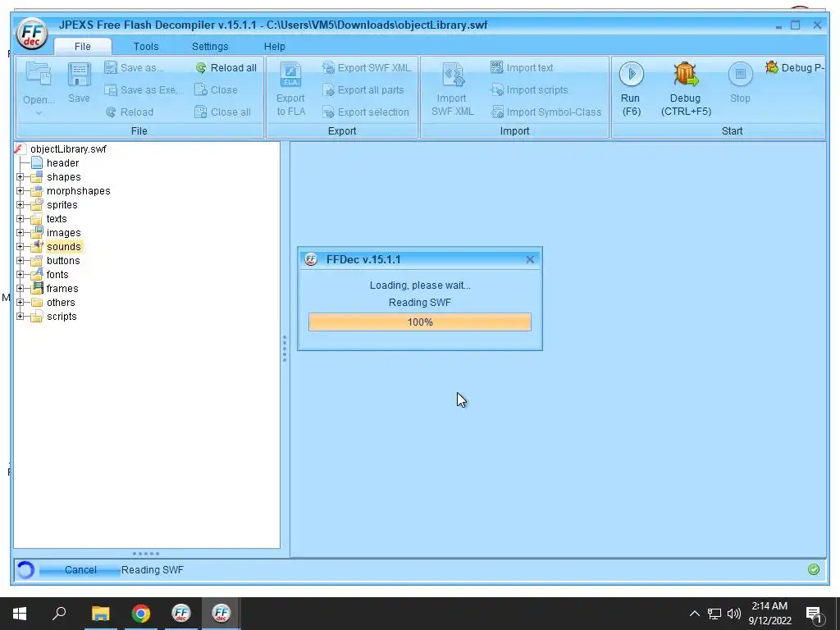Click Close all in ribbon
Viewport: 840px width, 630px height.
click(223, 112)
